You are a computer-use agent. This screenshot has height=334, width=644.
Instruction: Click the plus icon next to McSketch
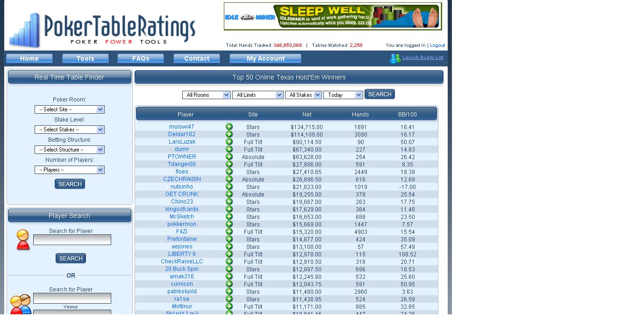pos(229,217)
